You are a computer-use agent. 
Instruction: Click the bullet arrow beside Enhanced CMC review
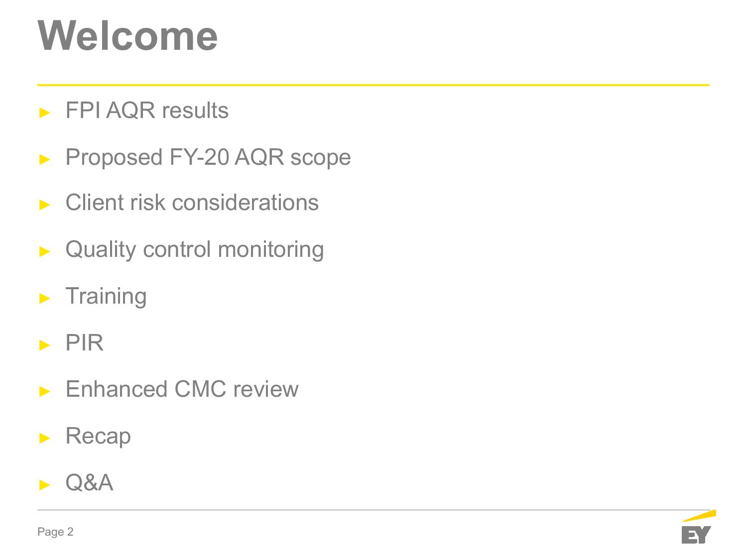pos(45,391)
